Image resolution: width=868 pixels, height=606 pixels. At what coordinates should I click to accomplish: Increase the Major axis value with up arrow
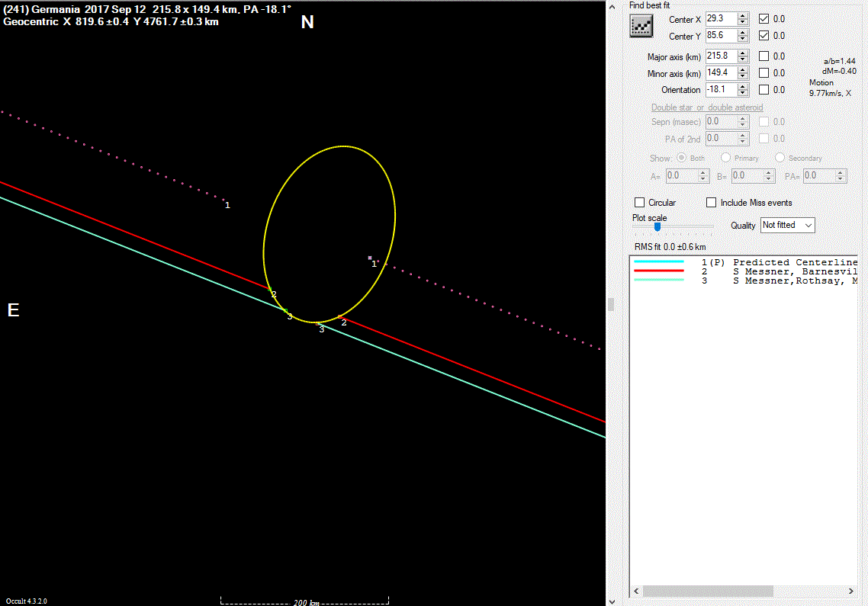[743, 53]
